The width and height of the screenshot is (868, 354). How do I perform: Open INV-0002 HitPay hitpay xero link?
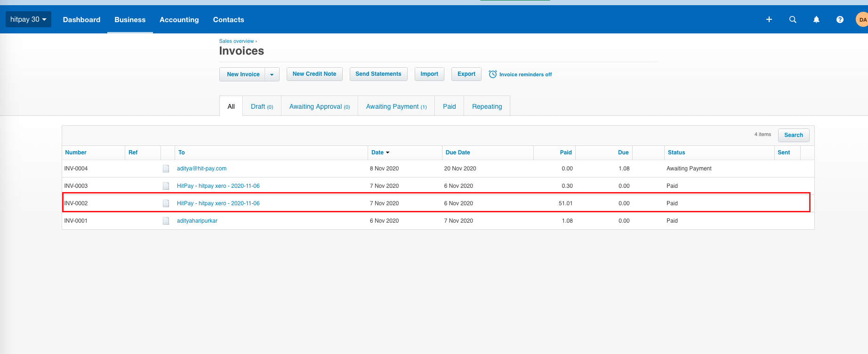[x=218, y=203]
